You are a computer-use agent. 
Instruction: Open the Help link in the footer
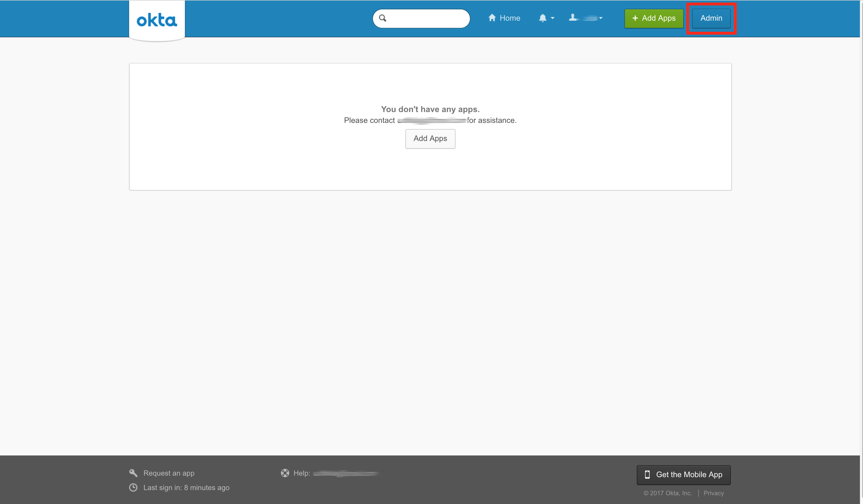(345, 473)
